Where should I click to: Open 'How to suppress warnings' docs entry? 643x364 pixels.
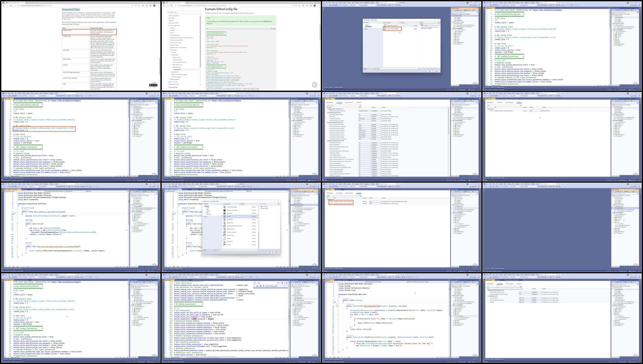[180, 62]
